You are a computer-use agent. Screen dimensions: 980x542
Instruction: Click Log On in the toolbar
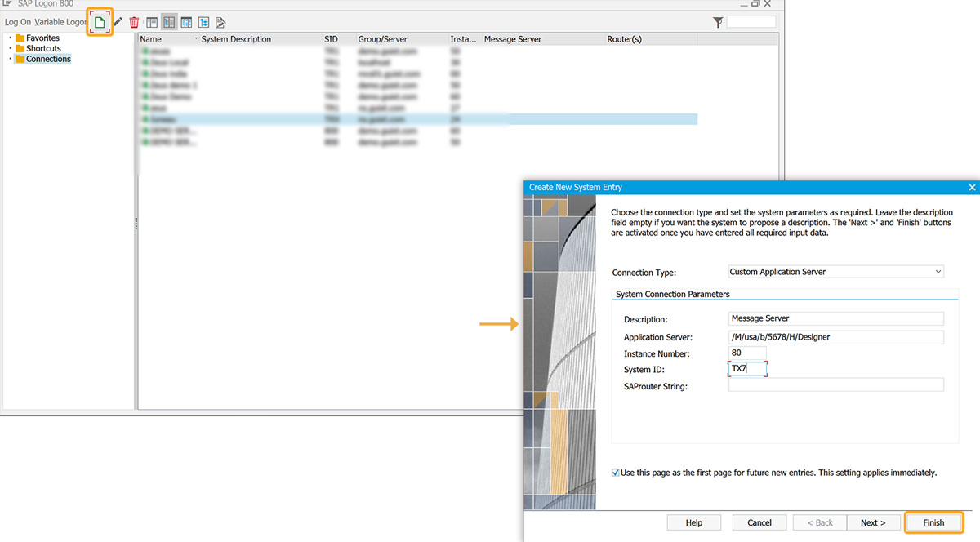tap(18, 22)
